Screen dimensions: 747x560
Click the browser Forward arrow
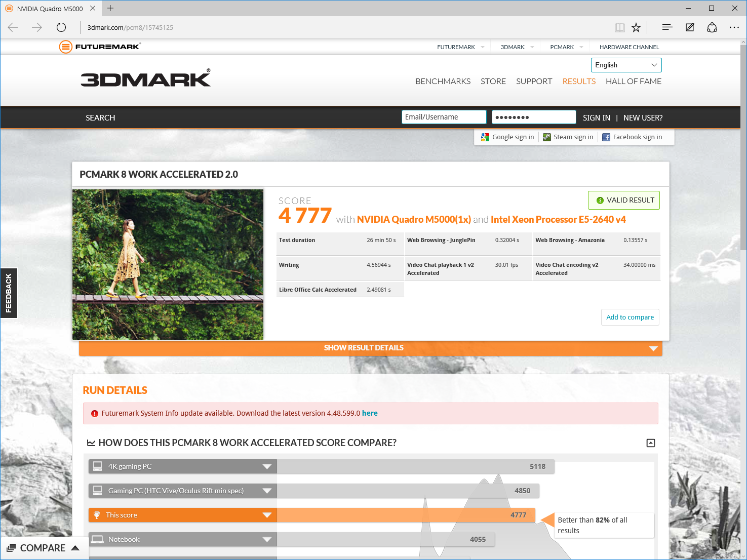click(x=37, y=27)
